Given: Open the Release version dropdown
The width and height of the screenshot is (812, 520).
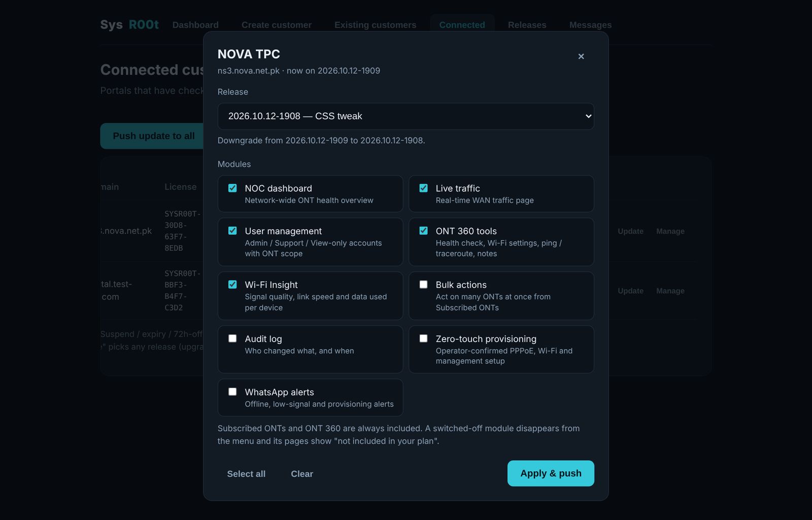Looking at the screenshot, I should (x=405, y=116).
